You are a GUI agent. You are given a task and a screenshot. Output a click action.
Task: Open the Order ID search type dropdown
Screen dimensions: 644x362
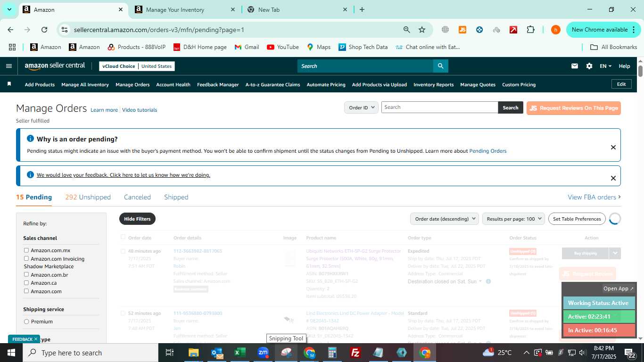(362, 107)
